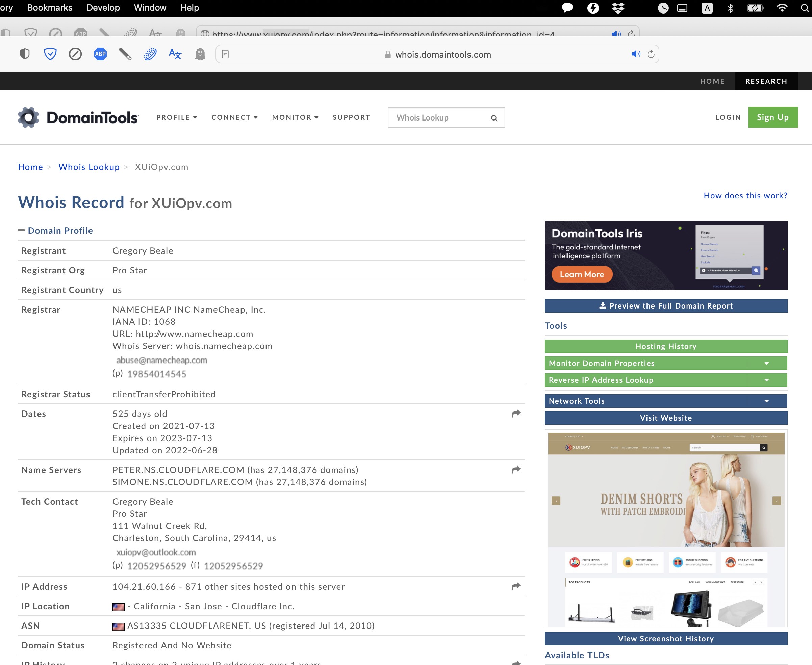
Task: Click the clock menu bar icon
Action: click(663, 8)
